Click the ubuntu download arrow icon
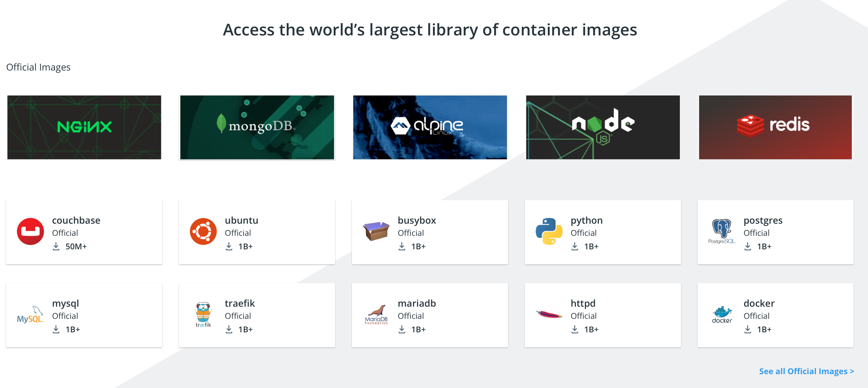The width and height of the screenshot is (868, 388). pyautogui.click(x=229, y=247)
